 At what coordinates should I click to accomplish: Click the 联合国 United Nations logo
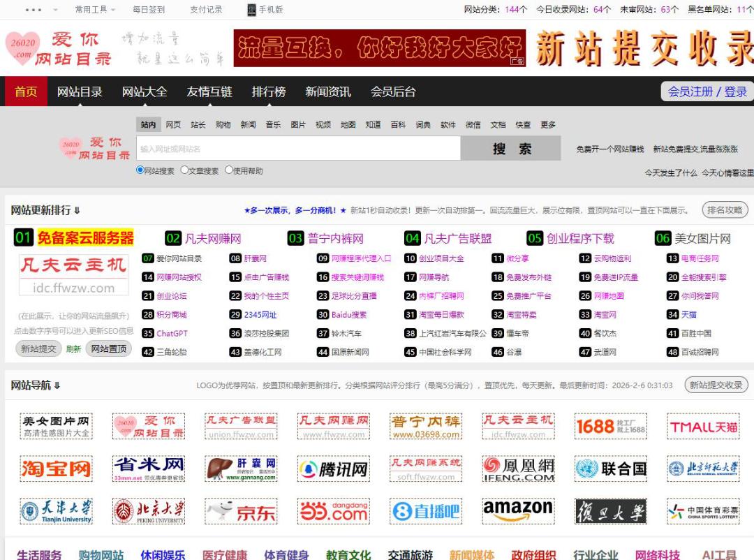pyautogui.click(x=611, y=469)
